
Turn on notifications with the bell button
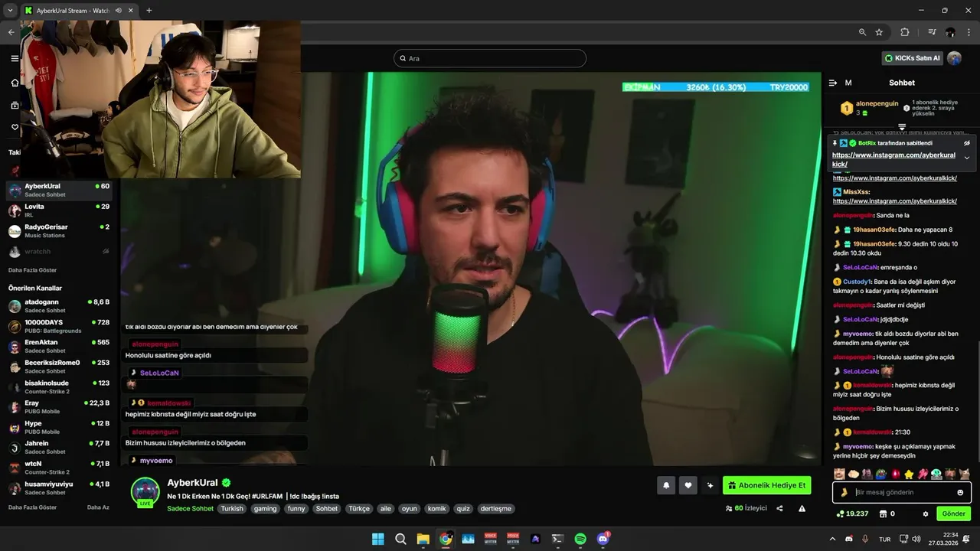click(x=666, y=485)
